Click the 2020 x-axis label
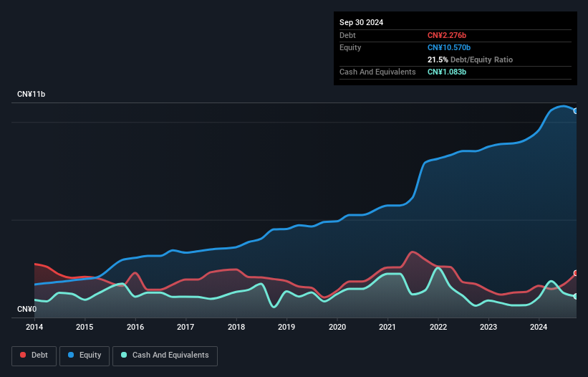 [x=337, y=327]
